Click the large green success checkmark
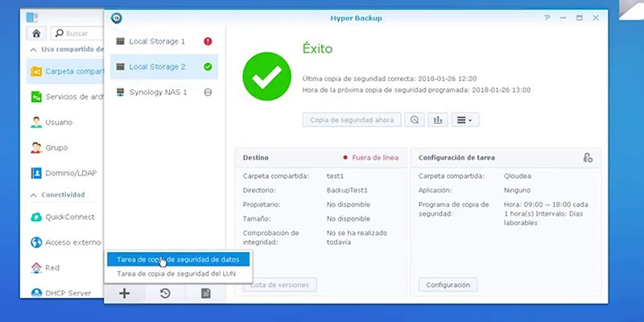644x322 pixels. point(267,76)
